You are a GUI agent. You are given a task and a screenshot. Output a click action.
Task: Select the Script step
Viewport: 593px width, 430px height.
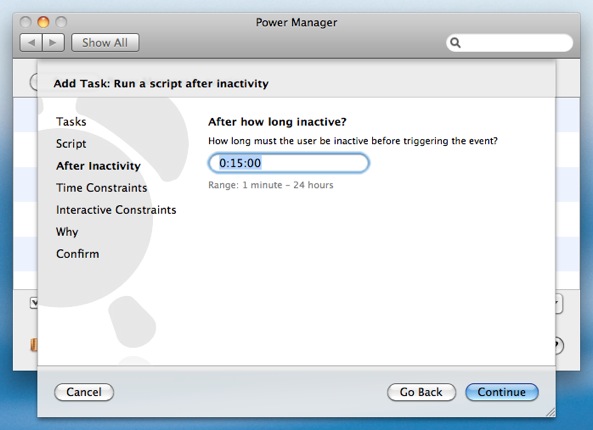tap(71, 144)
